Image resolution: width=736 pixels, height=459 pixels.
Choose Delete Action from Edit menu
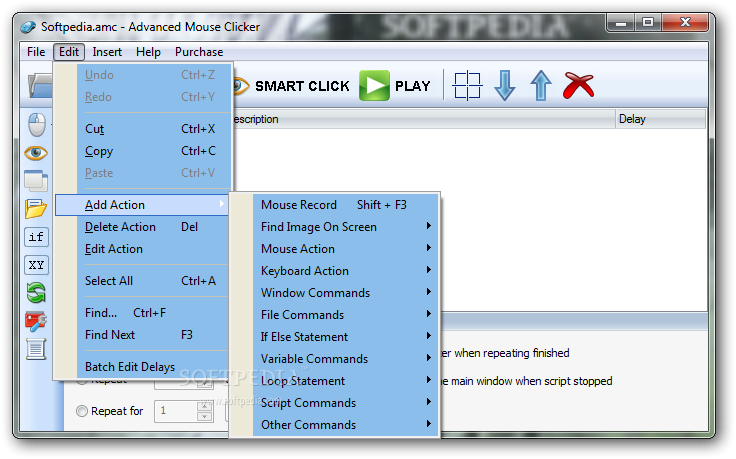[143, 227]
